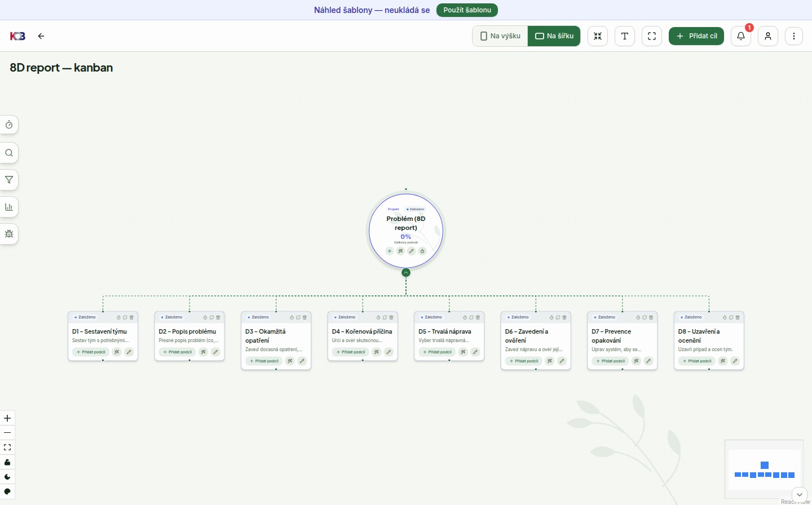
Task: Go back using the left arrow icon
Action: pyautogui.click(x=41, y=36)
